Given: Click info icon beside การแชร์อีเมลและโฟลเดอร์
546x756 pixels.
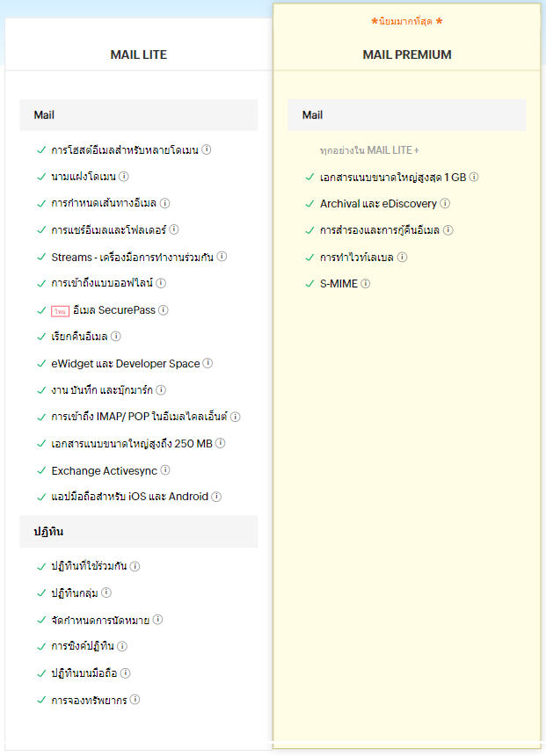Looking at the screenshot, I should click(x=174, y=229).
